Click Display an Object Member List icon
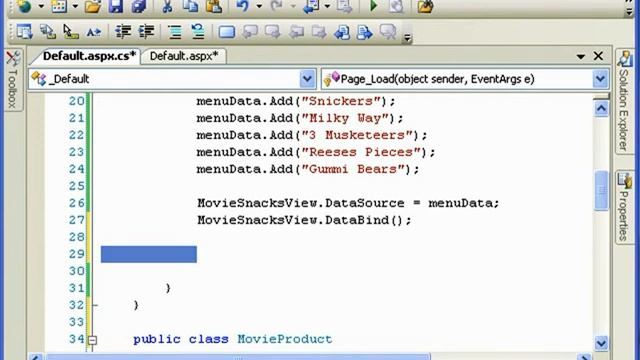640x360 pixels. coord(24,31)
